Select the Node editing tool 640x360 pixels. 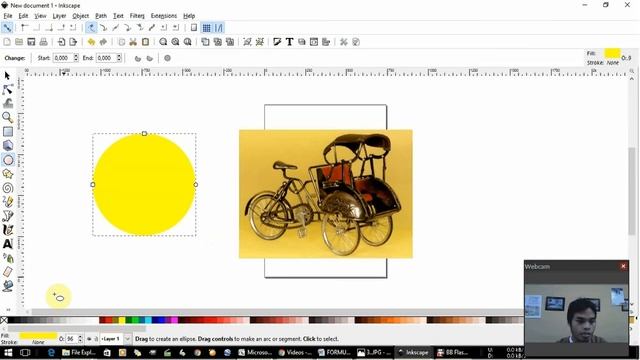coord(7,89)
